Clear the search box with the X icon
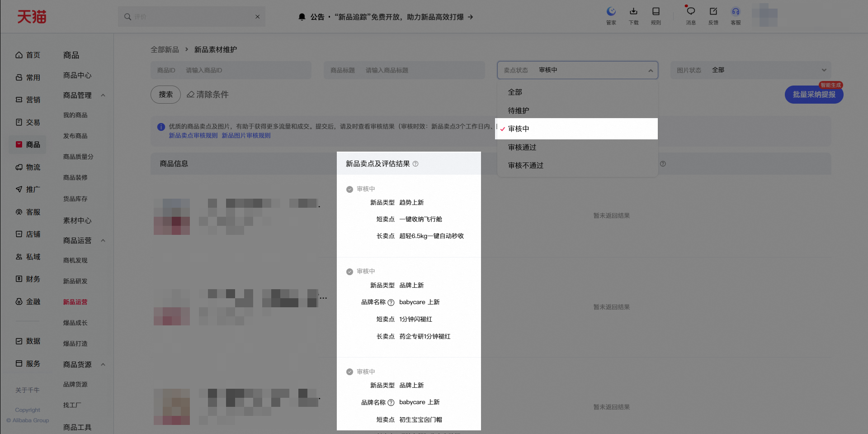 coord(257,17)
